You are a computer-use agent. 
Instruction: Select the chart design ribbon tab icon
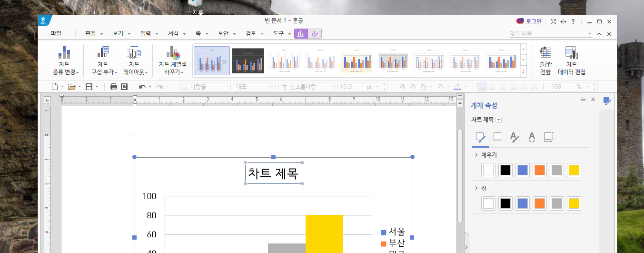301,33
